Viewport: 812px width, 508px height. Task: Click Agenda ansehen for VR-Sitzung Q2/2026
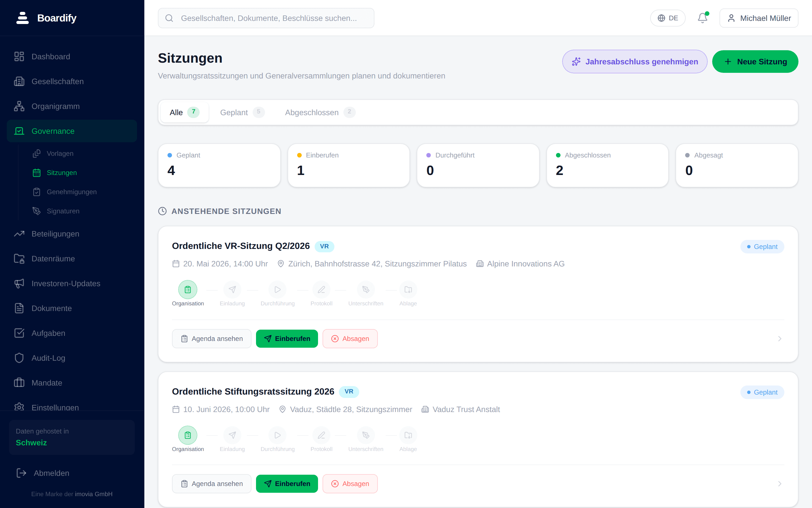coord(212,339)
